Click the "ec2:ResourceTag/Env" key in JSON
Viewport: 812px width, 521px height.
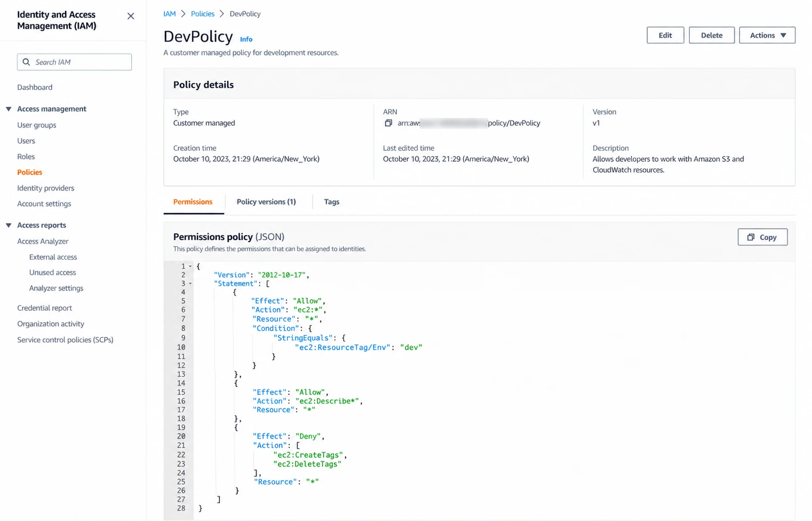[x=343, y=347]
